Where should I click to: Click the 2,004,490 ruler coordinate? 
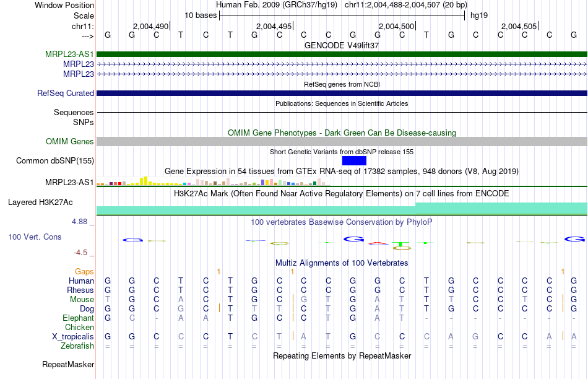pyautogui.click(x=151, y=26)
